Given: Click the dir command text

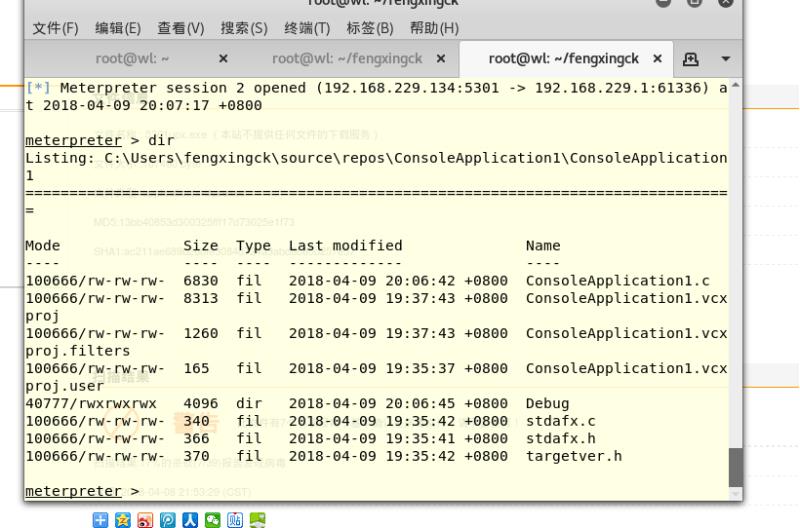Looking at the screenshot, I should pyautogui.click(x=161, y=141).
